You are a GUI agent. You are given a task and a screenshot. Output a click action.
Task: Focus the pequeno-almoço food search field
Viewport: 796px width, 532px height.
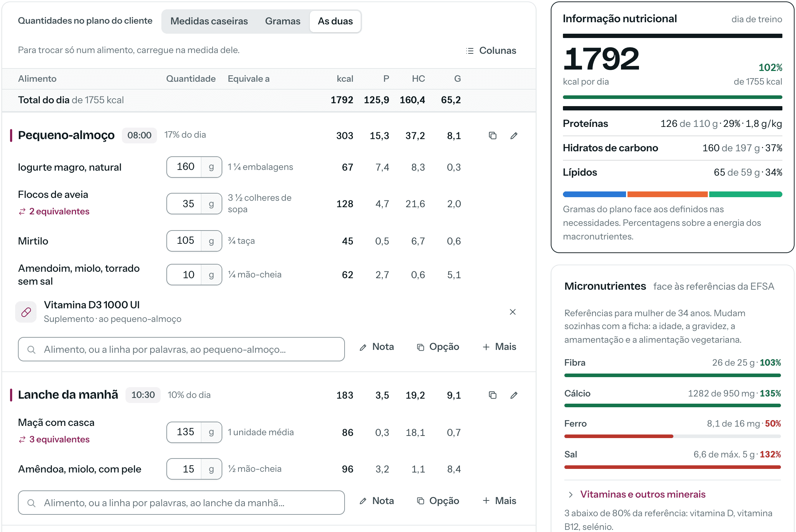click(181, 349)
